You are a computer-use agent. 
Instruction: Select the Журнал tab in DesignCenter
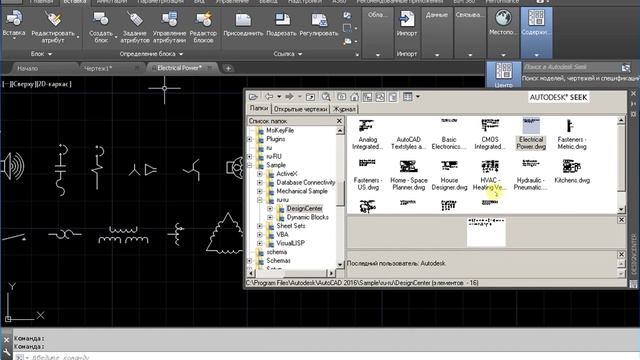coord(344,109)
